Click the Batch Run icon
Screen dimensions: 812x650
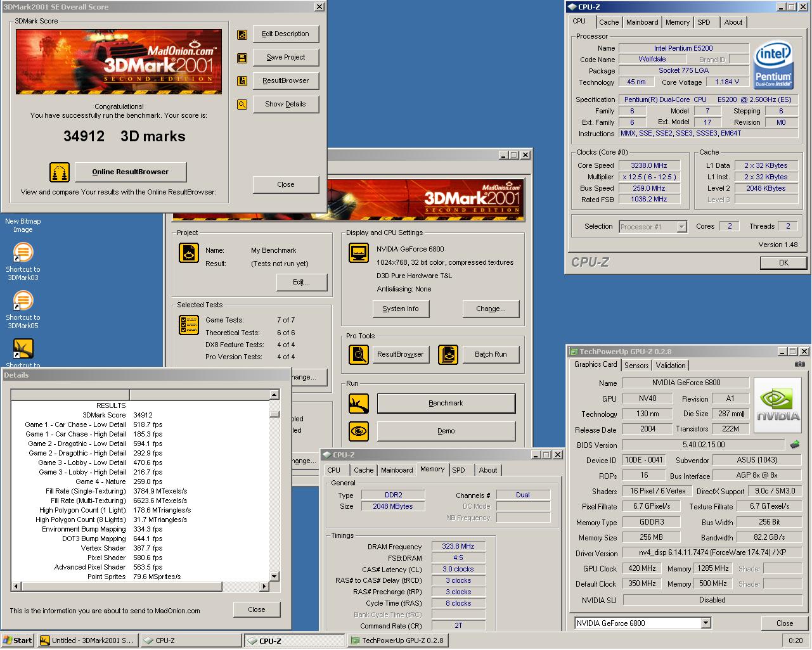coord(448,354)
